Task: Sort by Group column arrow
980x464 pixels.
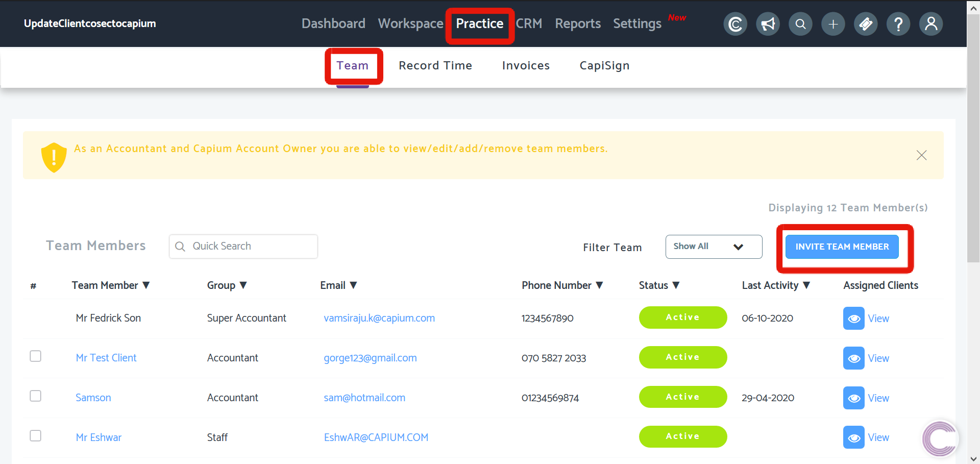Action: click(243, 285)
